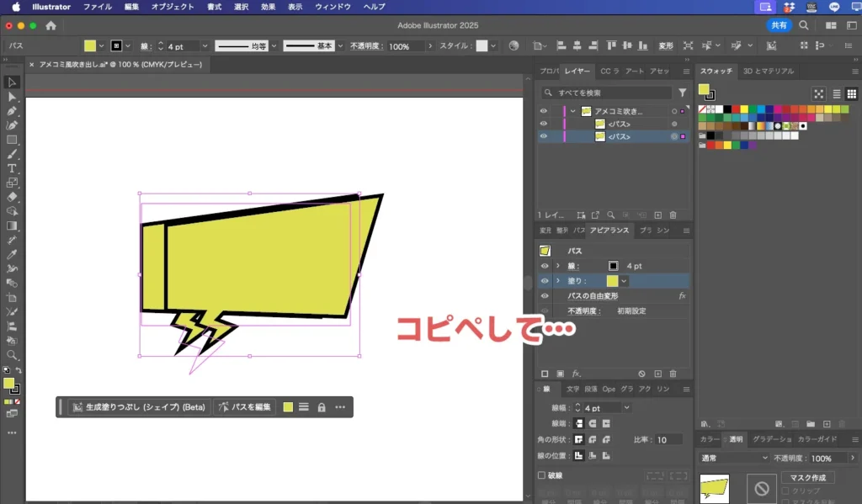Click the trash icon in Layers panel
The width and height of the screenshot is (862, 504).
click(673, 215)
